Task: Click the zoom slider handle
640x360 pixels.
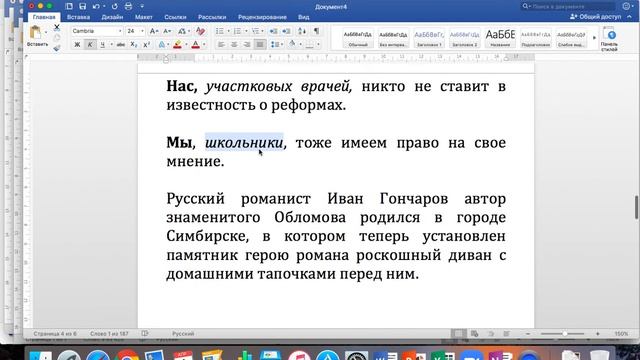Action: tap(565, 333)
